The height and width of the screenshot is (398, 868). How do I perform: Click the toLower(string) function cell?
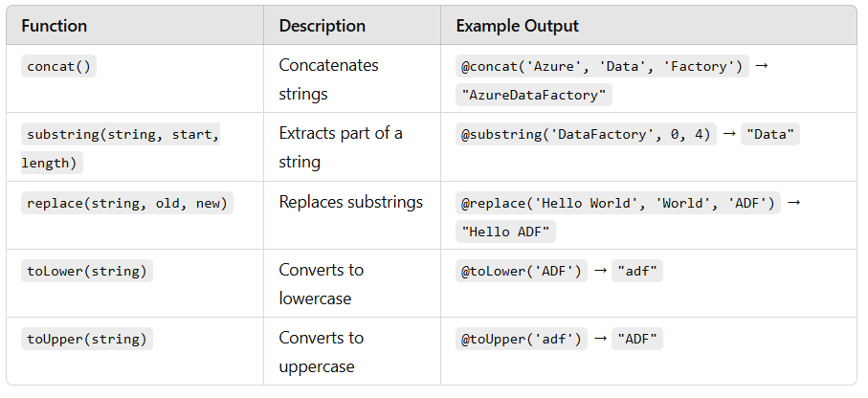point(87,272)
